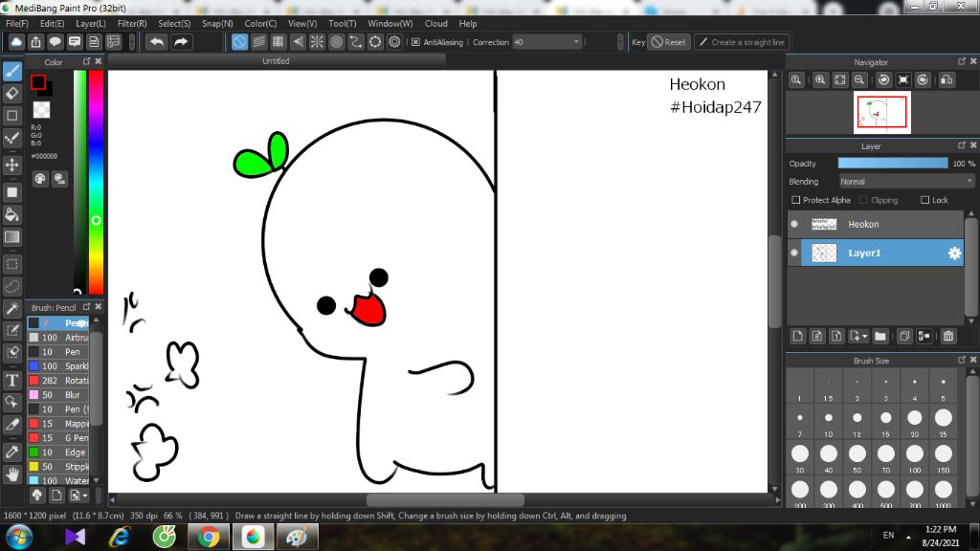This screenshot has height=551, width=980.
Task: Open Google Chrome from taskbar
Action: pyautogui.click(x=209, y=537)
